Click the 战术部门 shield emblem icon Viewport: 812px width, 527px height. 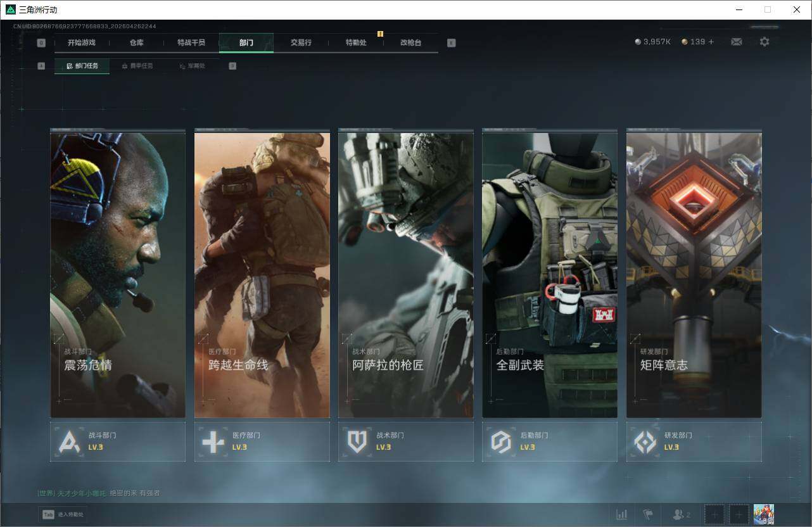click(x=357, y=441)
